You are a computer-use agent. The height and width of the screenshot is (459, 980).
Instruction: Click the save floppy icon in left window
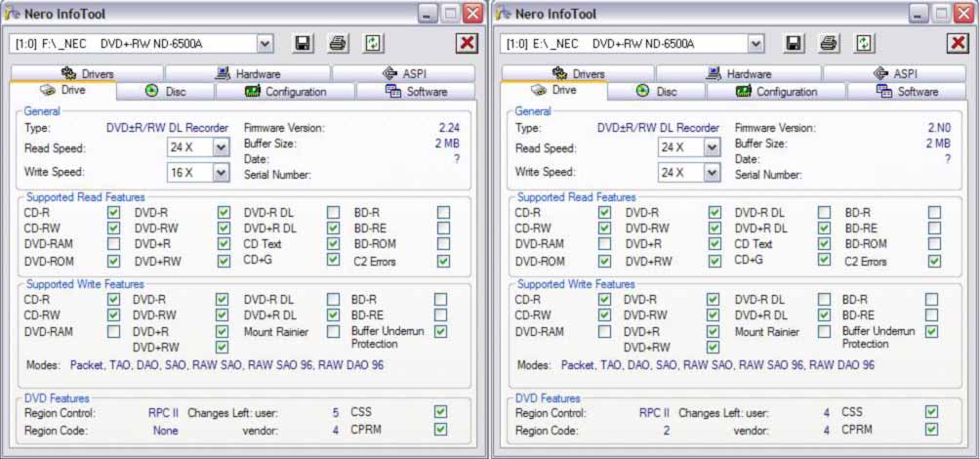click(303, 44)
